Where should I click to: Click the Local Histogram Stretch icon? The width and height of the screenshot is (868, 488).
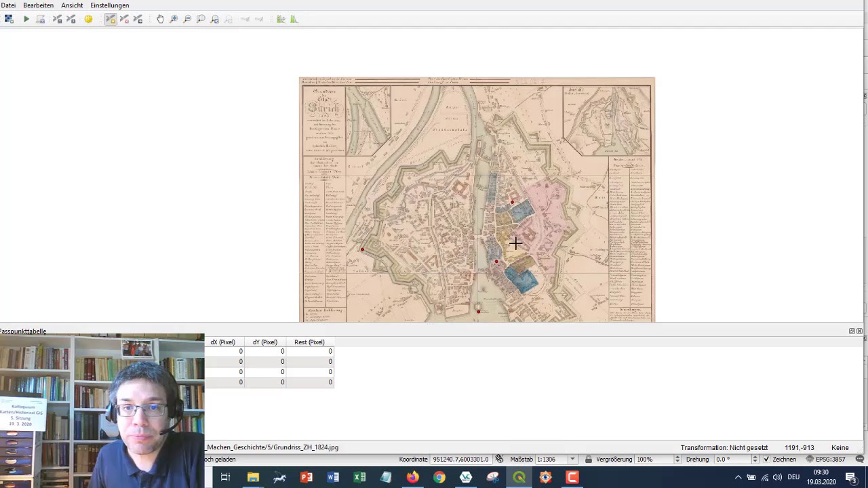tap(294, 19)
